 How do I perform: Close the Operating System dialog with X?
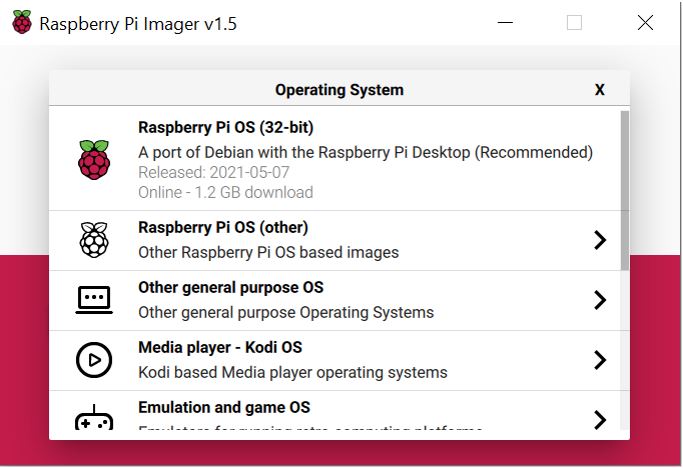[599, 90]
